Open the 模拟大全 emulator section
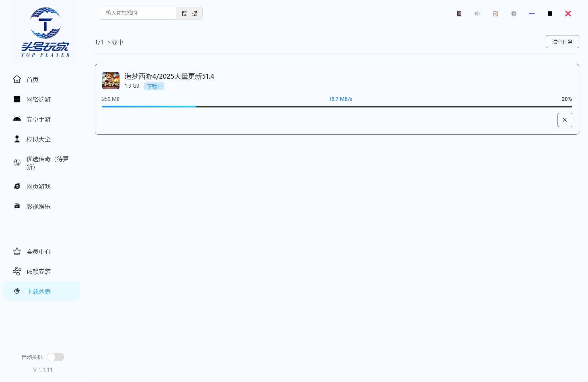588x382 pixels. pos(38,139)
